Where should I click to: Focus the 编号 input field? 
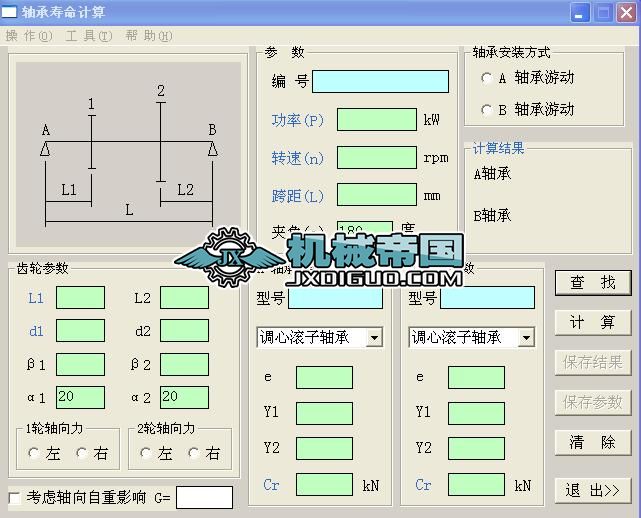pos(380,81)
